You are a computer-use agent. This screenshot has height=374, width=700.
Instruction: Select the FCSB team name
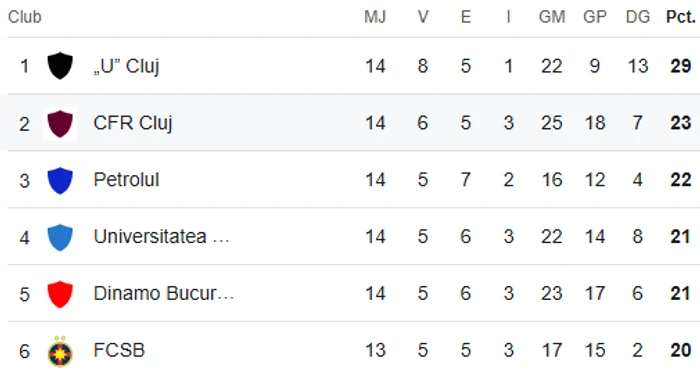coord(119,350)
